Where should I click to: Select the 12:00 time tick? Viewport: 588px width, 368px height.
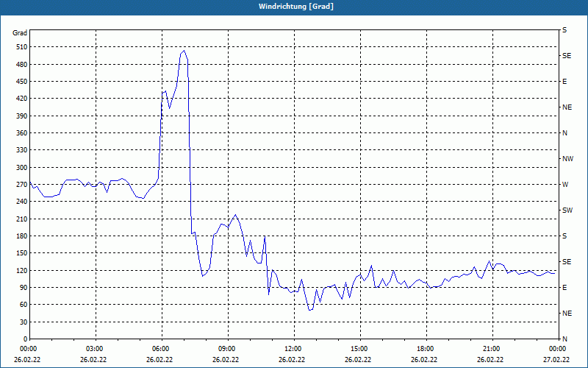pyautogui.click(x=293, y=348)
